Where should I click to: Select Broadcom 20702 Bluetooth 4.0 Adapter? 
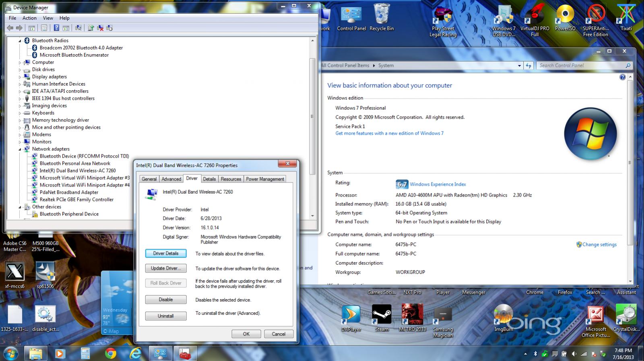pos(81,47)
